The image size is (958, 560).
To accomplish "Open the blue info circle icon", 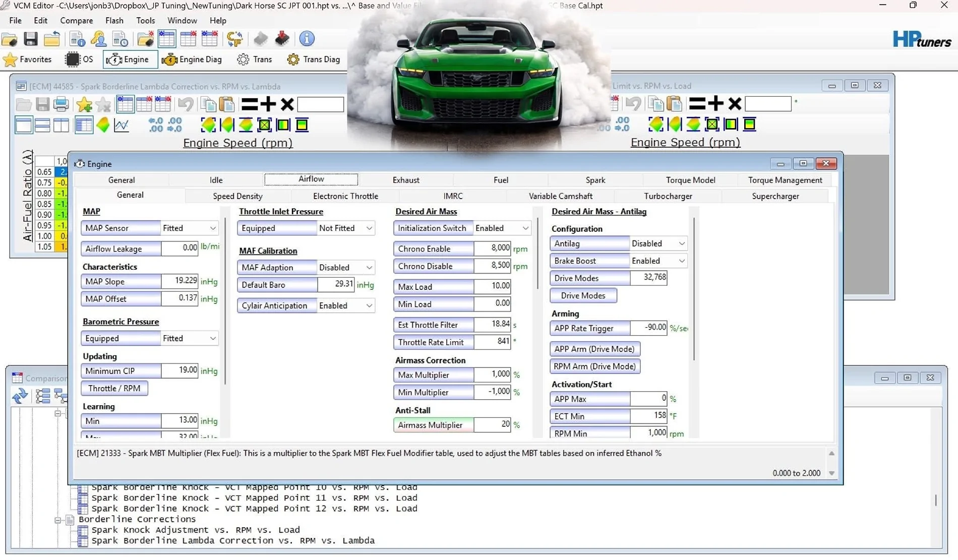I will [x=307, y=39].
